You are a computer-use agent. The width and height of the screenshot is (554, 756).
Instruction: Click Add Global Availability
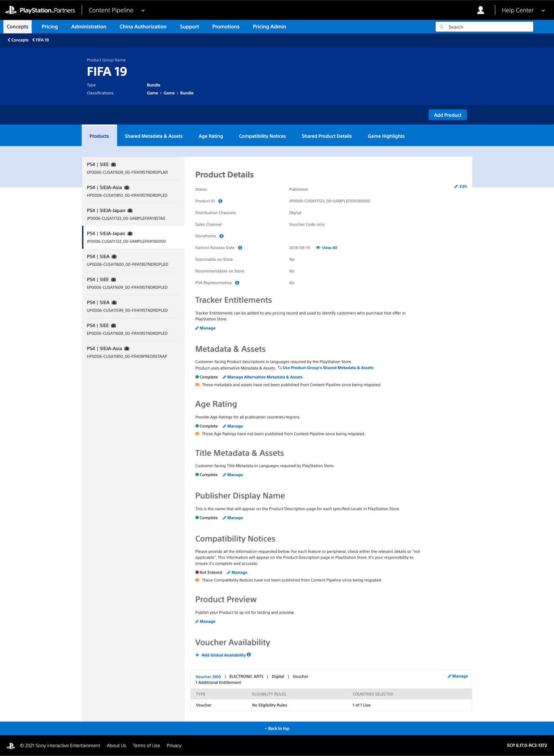click(x=220, y=655)
